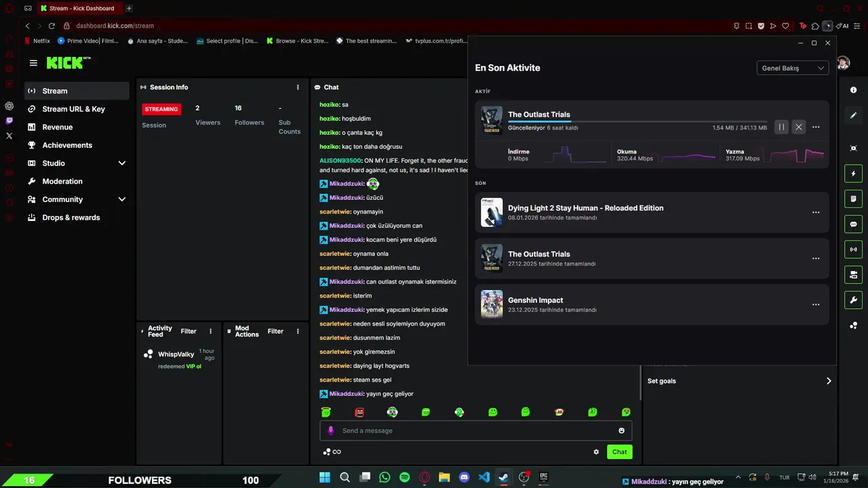The image size is (868, 488).
Task: Click The Outlast Trials download progress bar
Action: (x=637, y=121)
